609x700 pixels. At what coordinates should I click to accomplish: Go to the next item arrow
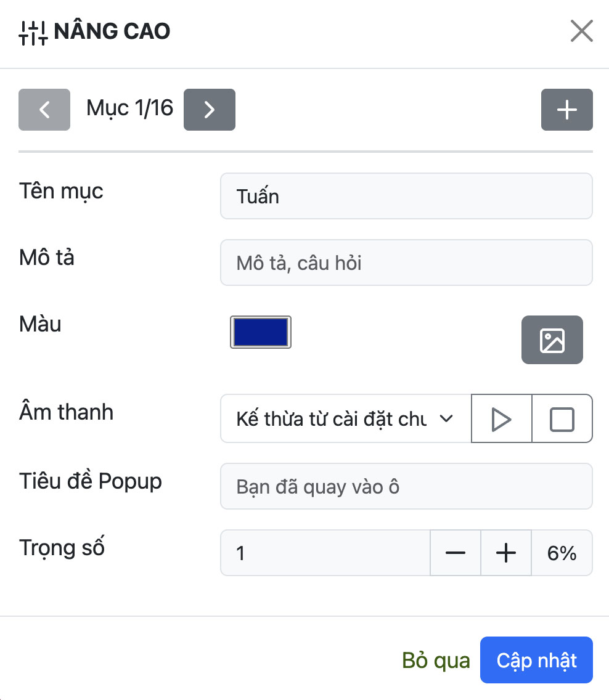(210, 110)
